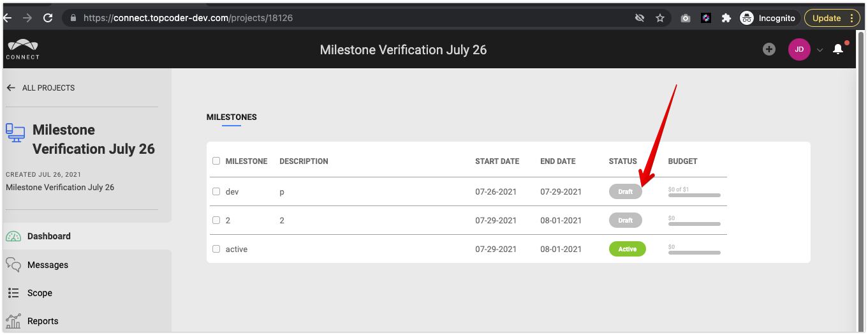This screenshot has width=868, height=335.
Task: Click the dev milestone budget progress bar
Action: [695, 195]
